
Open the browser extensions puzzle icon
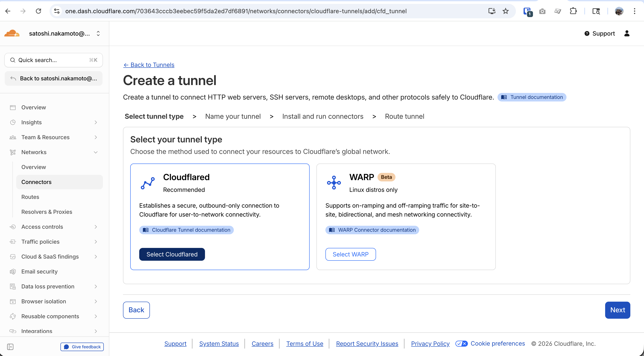[573, 11]
